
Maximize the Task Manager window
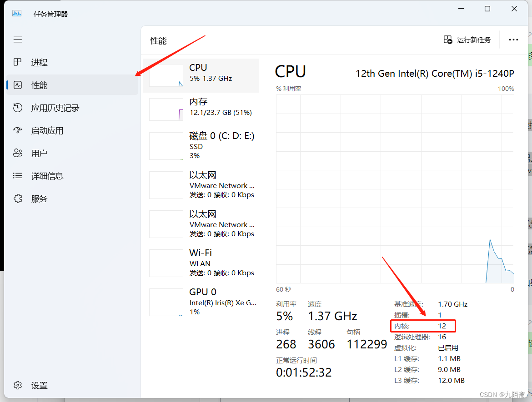(487, 9)
